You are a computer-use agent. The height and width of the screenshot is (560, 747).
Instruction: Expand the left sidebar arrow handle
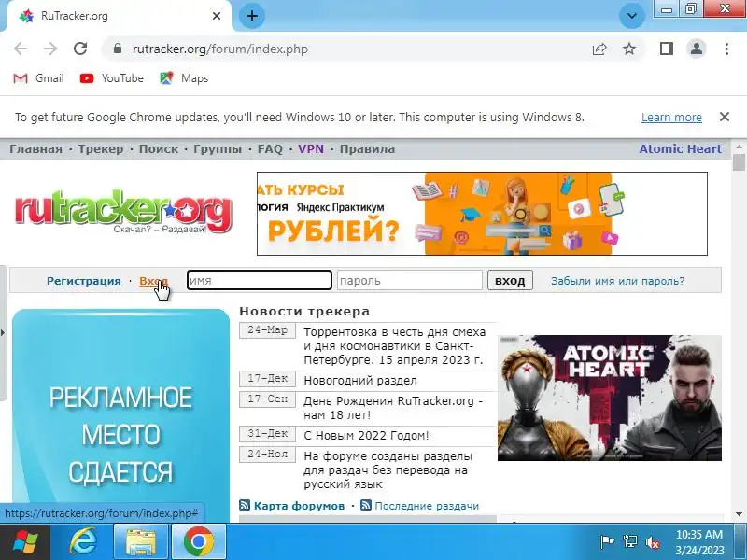[x=3, y=333]
